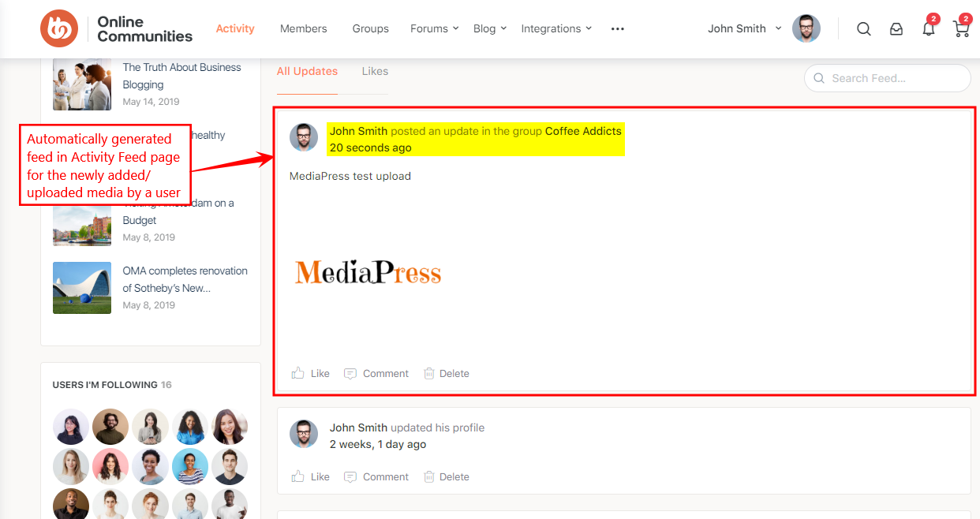
Task: Open the John Smith account dropdown
Action: (742, 28)
